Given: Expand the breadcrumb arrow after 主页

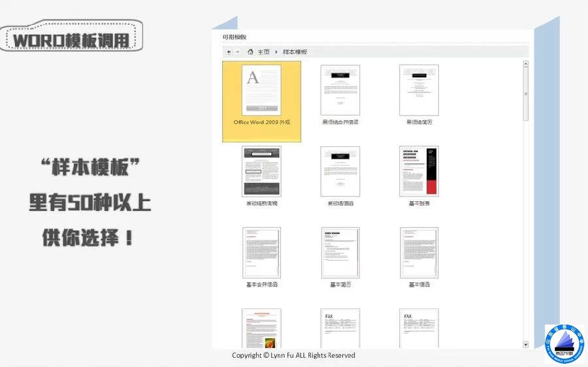Looking at the screenshot, I should [276, 52].
